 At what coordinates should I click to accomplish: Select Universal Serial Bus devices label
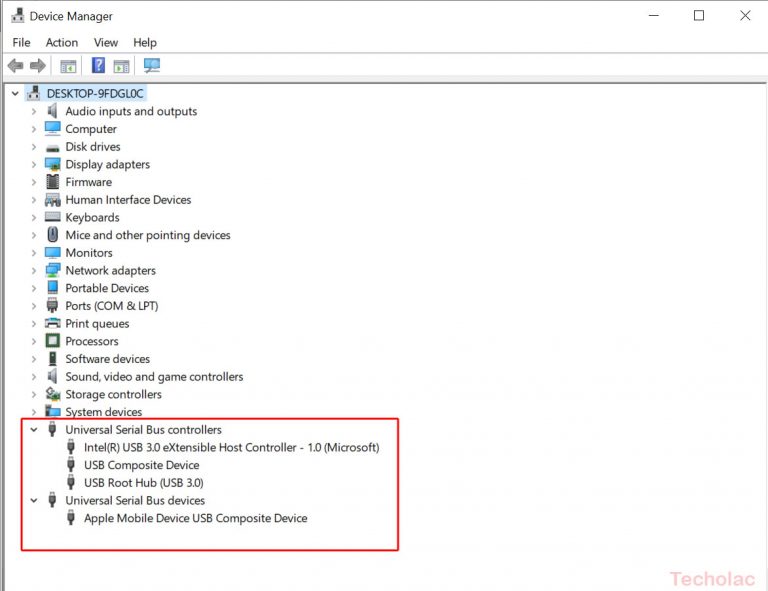tap(135, 500)
